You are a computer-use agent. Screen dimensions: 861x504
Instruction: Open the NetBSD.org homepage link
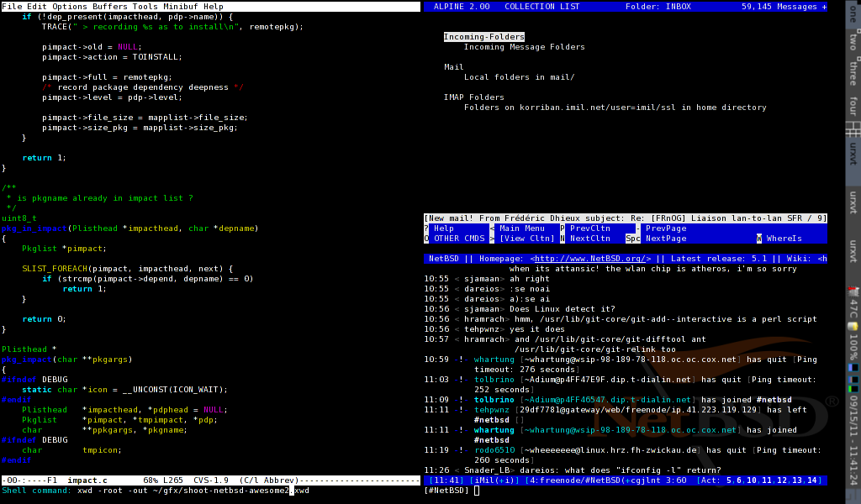(x=591, y=259)
